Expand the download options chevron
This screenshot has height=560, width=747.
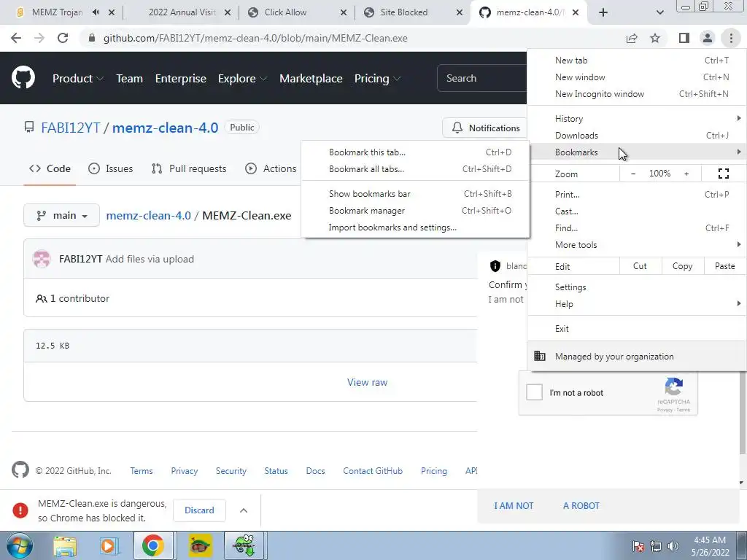coord(244,510)
